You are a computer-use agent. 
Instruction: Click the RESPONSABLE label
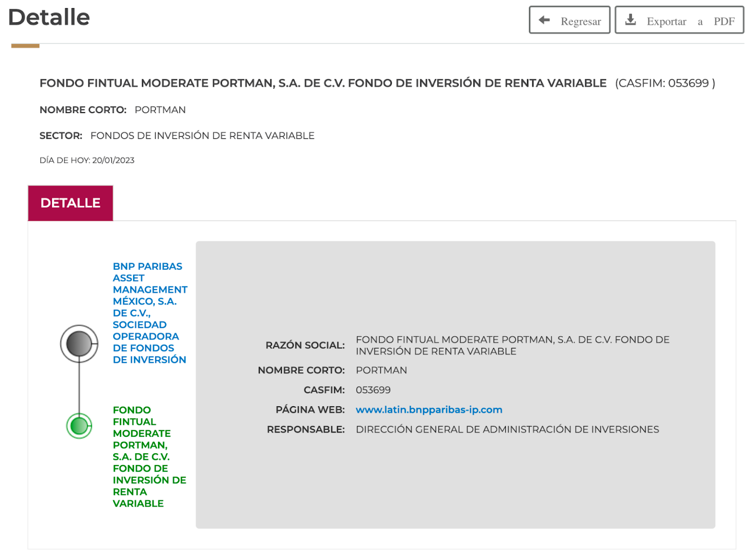click(x=306, y=429)
